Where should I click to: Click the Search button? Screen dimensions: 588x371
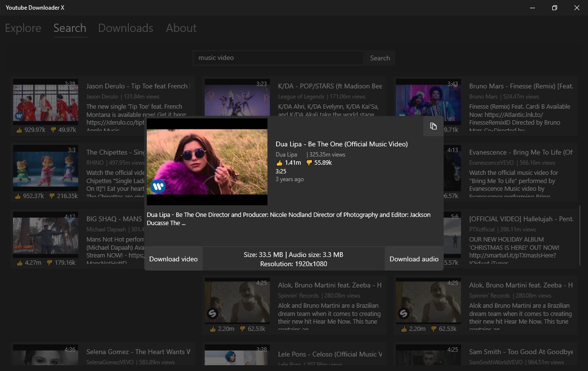(380, 58)
